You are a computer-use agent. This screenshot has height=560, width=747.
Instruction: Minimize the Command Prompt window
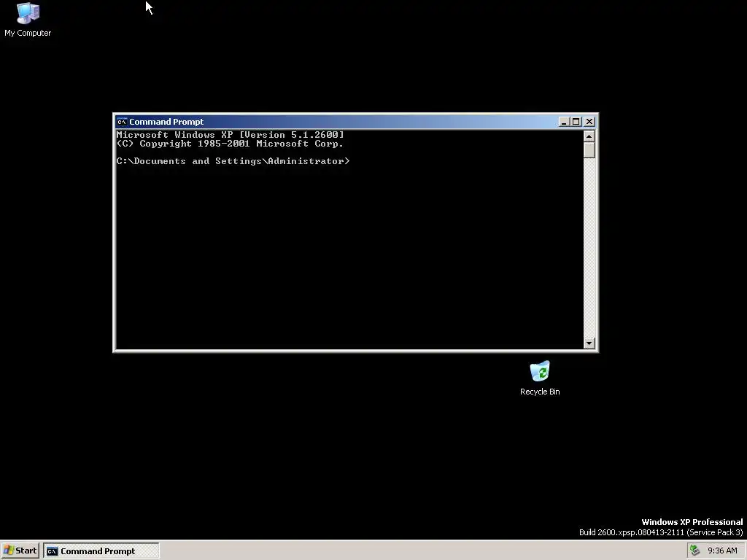tap(564, 122)
